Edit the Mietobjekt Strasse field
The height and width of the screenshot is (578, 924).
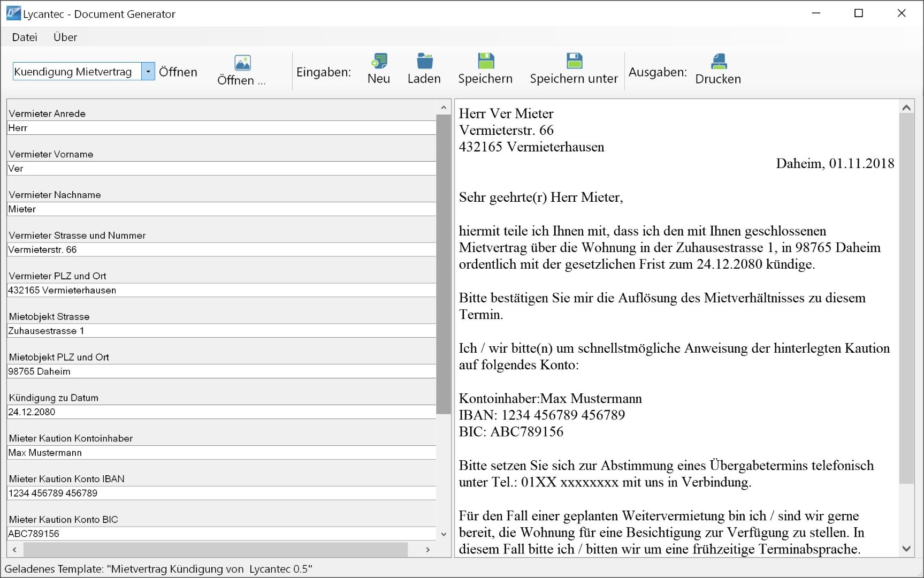[222, 331]
